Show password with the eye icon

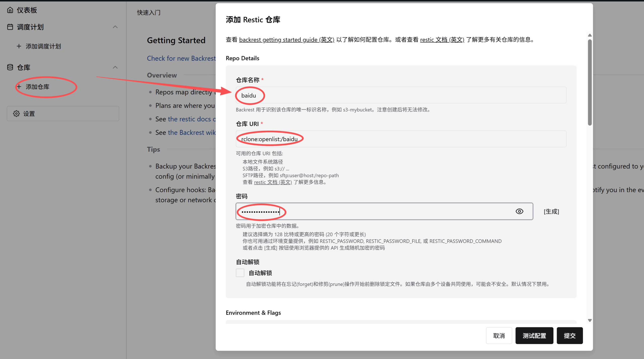point(519,211)
